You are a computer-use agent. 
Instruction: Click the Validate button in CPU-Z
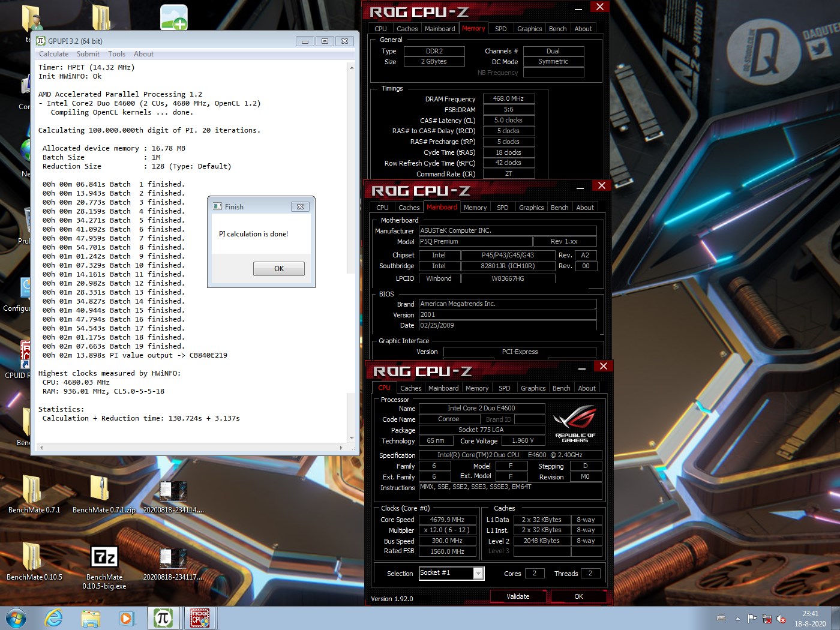(518, 596)
